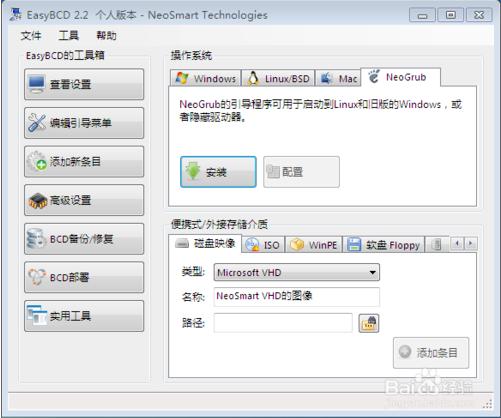This screenshot has height=418, width=501.
Task: Switch to the Windows tab
Action: click(205, 79)
